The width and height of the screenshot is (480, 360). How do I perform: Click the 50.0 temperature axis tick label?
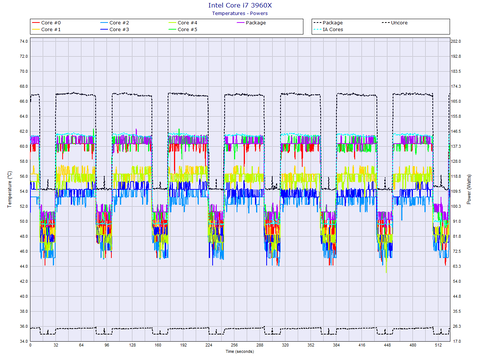(24, 221)
